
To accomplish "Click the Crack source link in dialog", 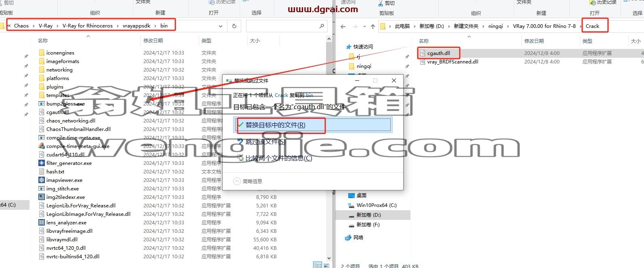I will click(x=281, y=95).
